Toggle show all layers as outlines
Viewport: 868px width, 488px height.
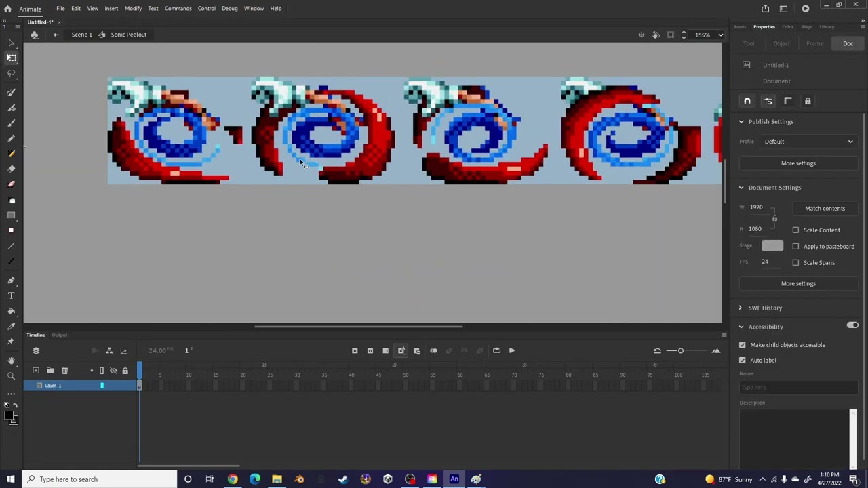(102, 371)
